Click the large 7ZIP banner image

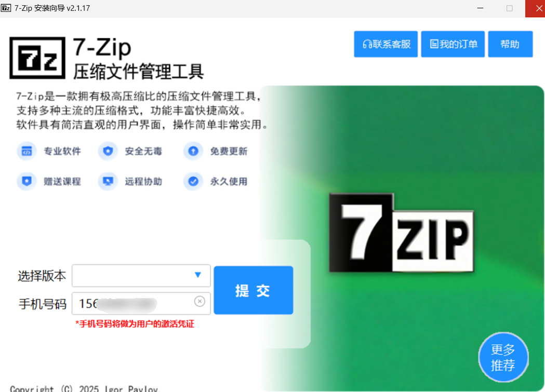pos(402,232)
